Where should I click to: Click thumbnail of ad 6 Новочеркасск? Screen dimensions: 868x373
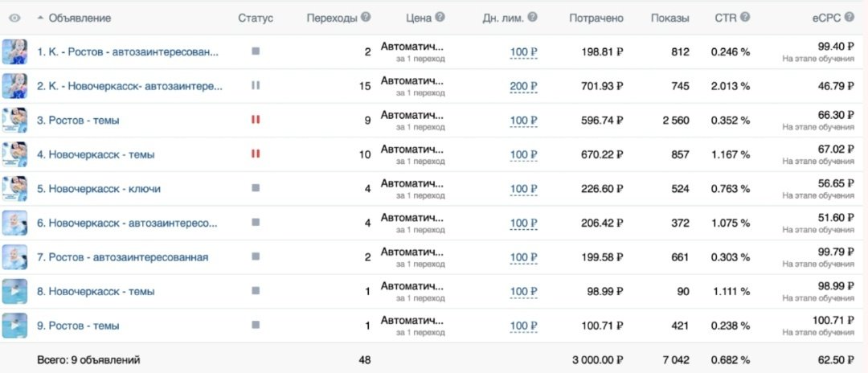tap(14, 223)
